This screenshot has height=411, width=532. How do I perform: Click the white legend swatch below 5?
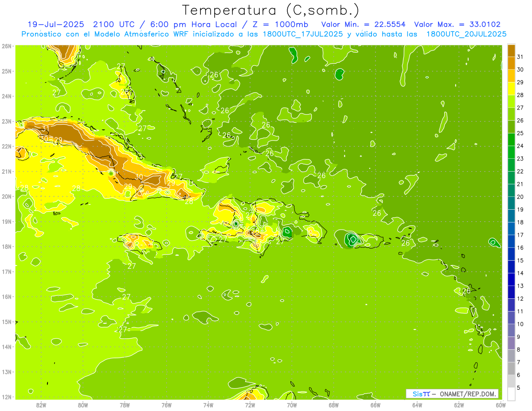[511, 394]
